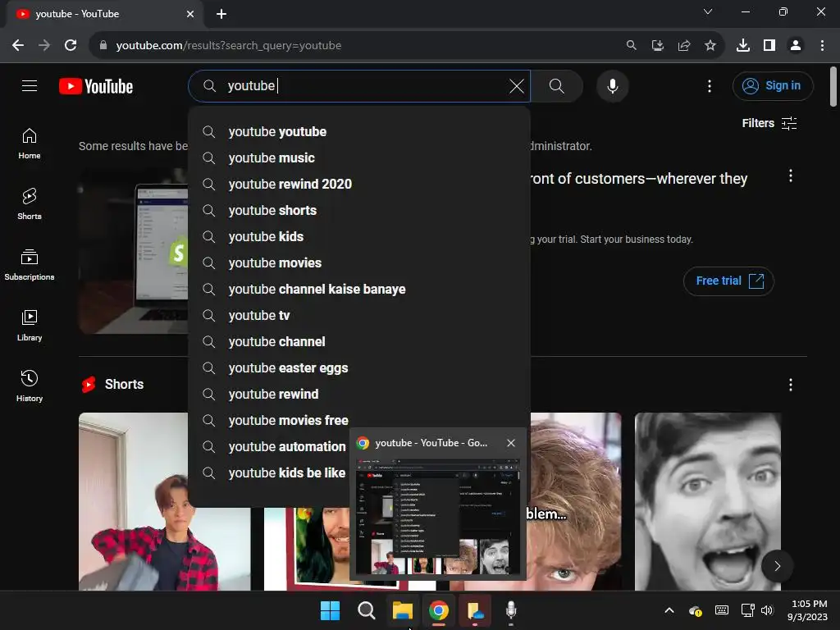Viewport: 840px width, 630px height.
Task: Open Library in the sidebar
Action: point(30,326)
